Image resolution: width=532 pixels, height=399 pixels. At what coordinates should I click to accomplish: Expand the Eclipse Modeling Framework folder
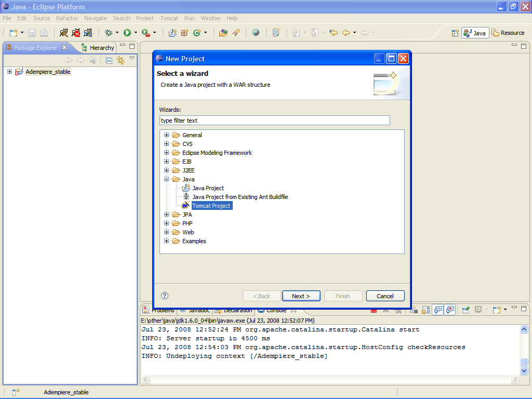coord(167,153)
